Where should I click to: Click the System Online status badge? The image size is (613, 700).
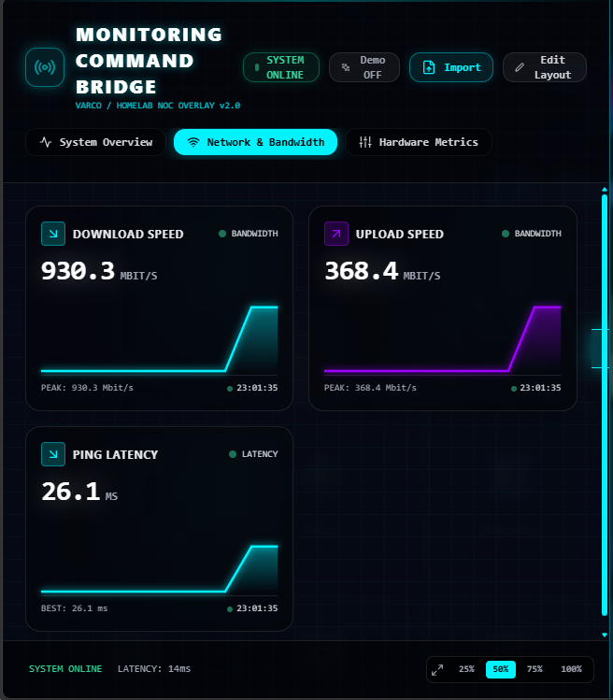pos(281,67)
